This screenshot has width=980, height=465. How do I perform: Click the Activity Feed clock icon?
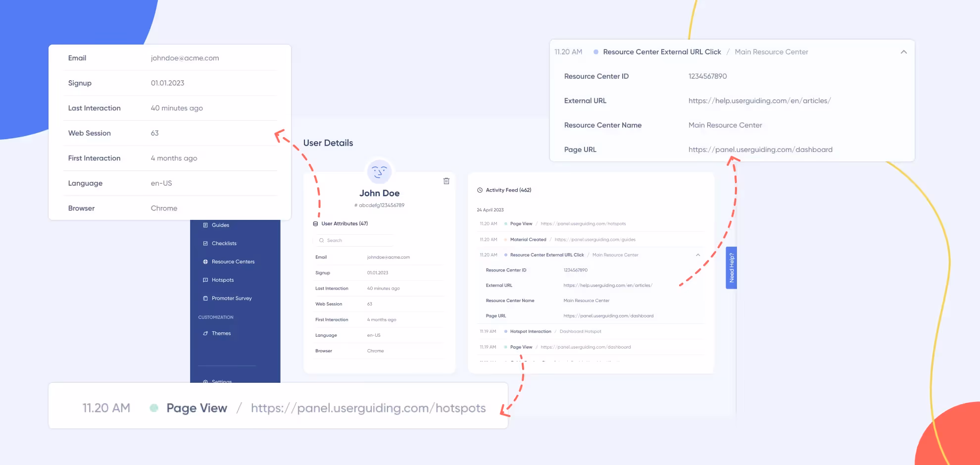pos(480,190)
